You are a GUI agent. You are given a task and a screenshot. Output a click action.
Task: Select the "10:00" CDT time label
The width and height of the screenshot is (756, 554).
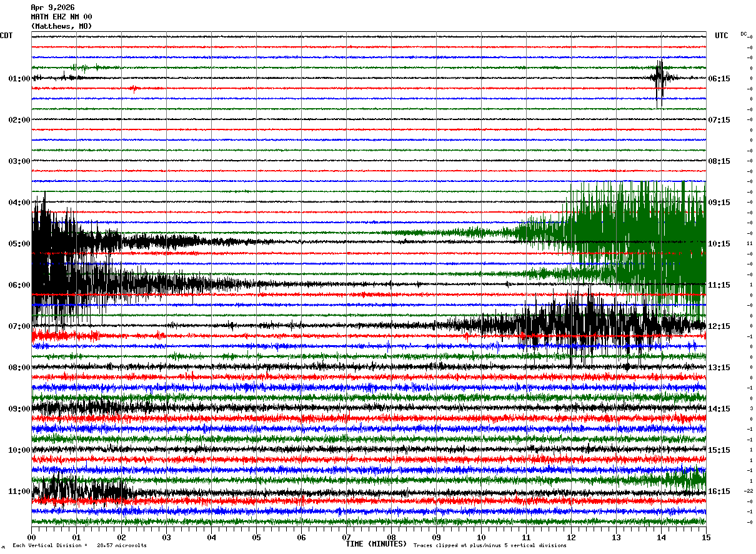(19, 450)
